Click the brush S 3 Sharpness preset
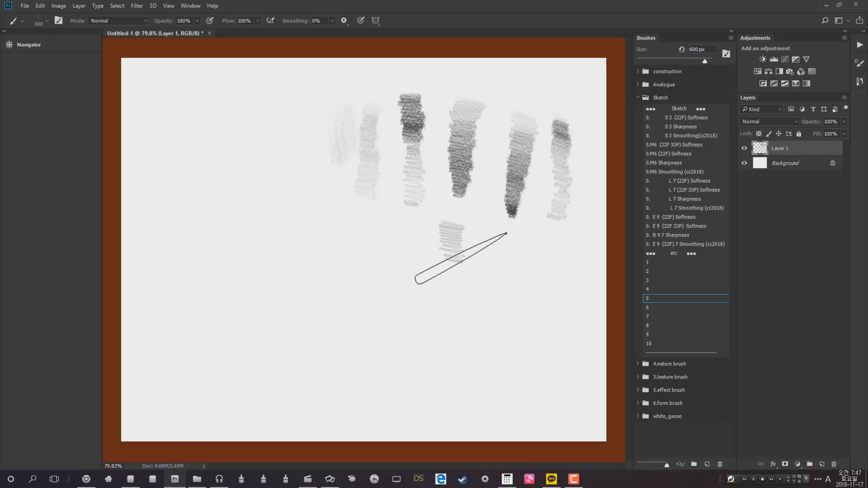Screen dimensions: 868x488 pyautogui.click(x=681, y=126)
